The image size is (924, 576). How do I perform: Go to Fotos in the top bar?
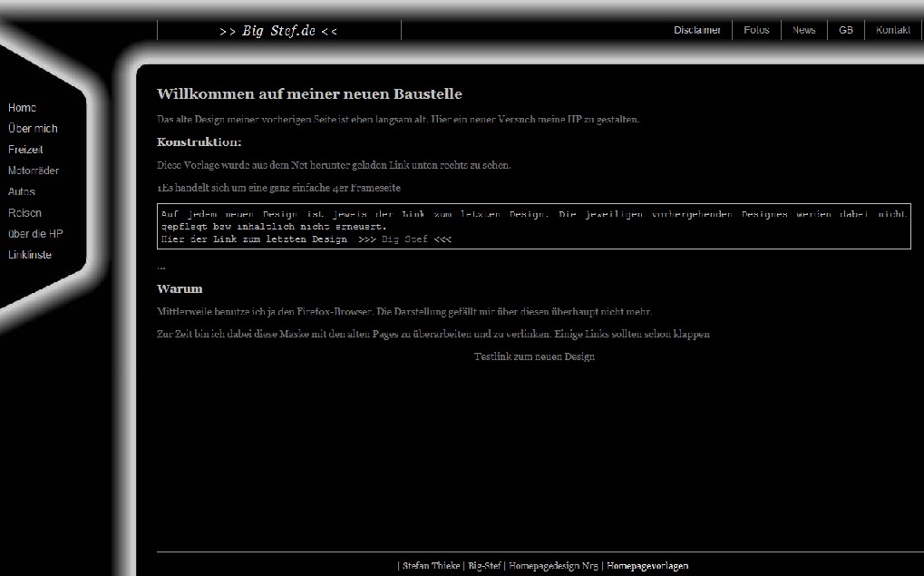point(756,30)
